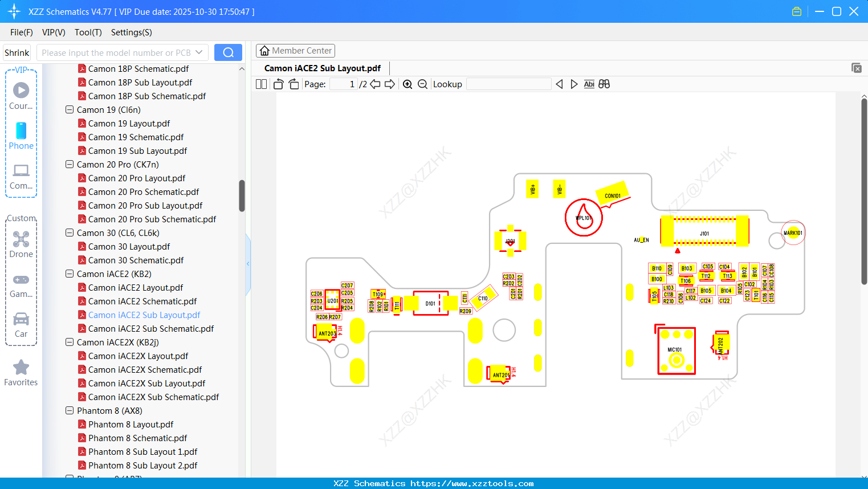Click the toolbox icon in title bar
The height and width of the screenshot is (489, 868).
tap(797, 11)
